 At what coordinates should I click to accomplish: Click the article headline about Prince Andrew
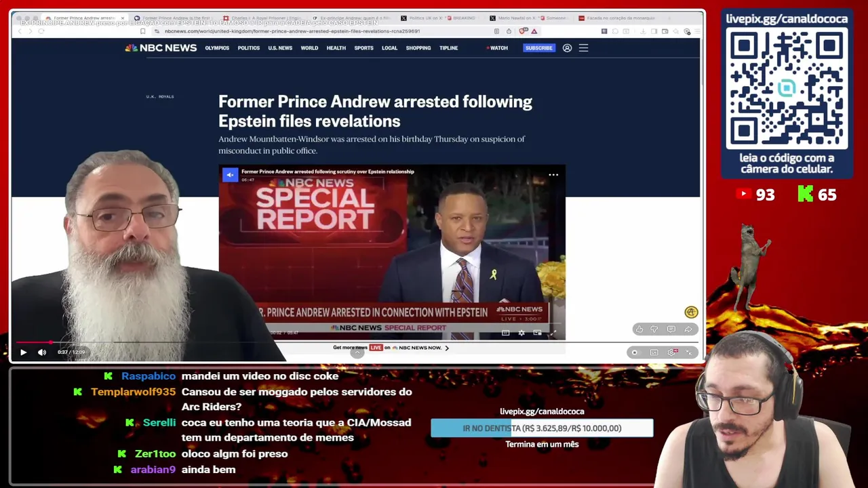pos(375,111)
